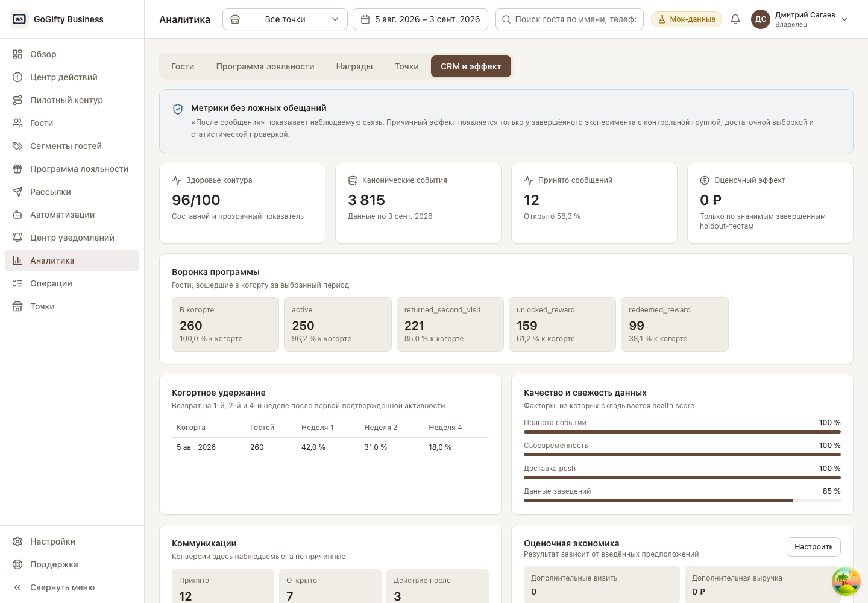Click the Канонические события database icon
Viewport: 868px width, 603px height.
coord(353,180)
